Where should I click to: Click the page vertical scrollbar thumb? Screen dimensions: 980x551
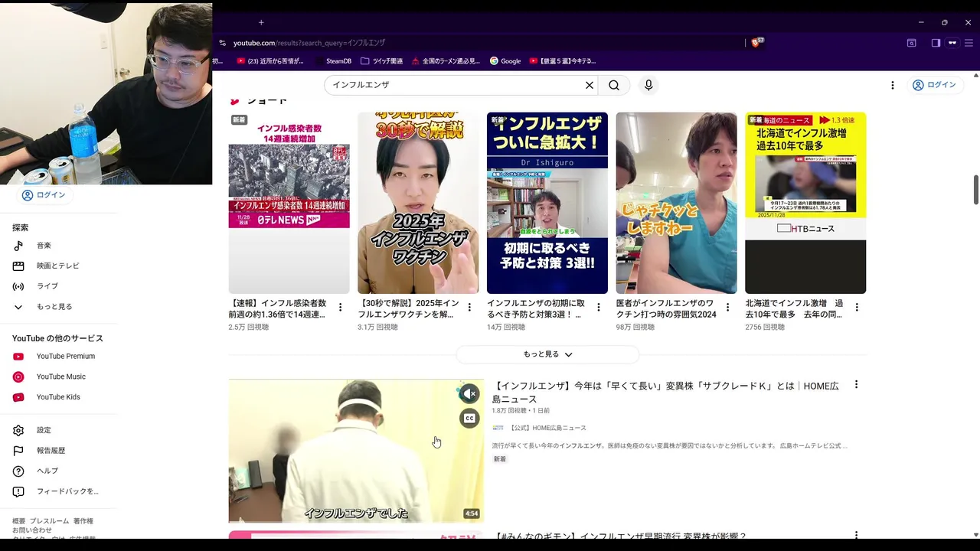tap(975, 190)
